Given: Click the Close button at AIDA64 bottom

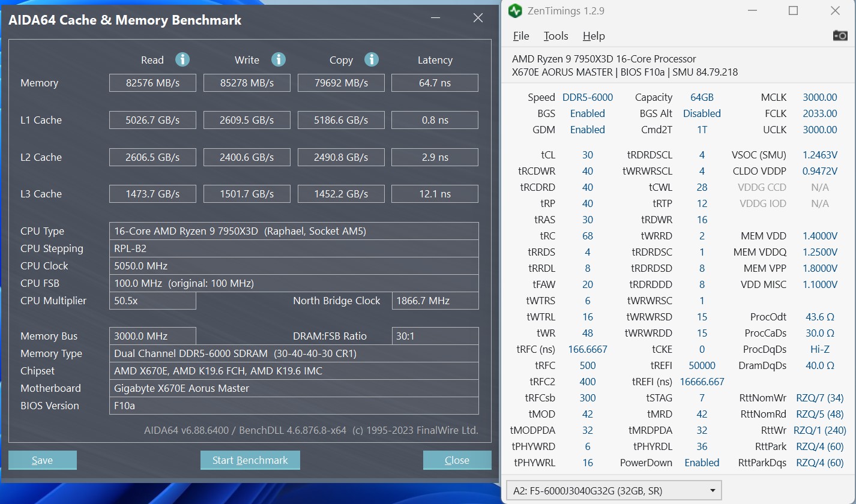Looking at the screenshot, I should pos(457,460).
